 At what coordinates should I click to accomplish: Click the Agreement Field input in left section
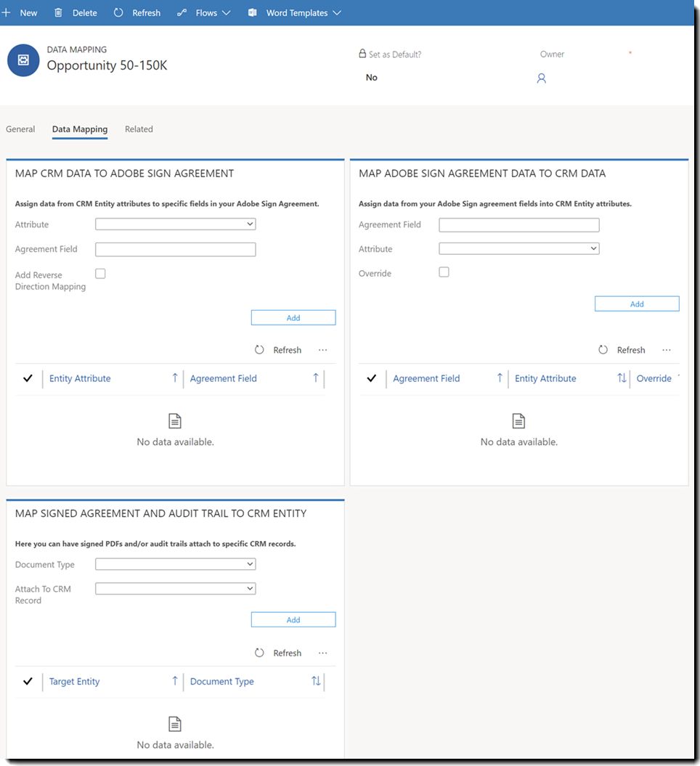(x=176, y=250)
